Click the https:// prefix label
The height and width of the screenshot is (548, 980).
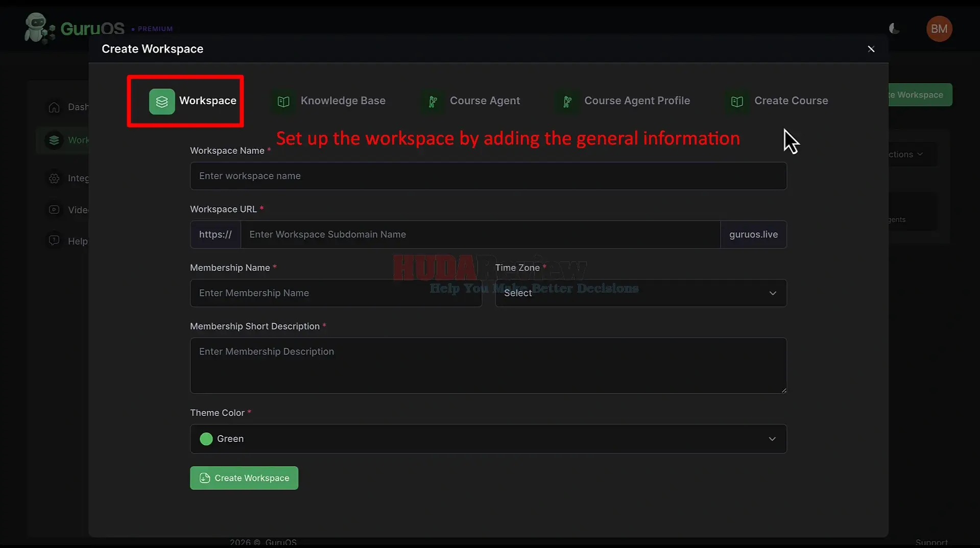point(216,234)
